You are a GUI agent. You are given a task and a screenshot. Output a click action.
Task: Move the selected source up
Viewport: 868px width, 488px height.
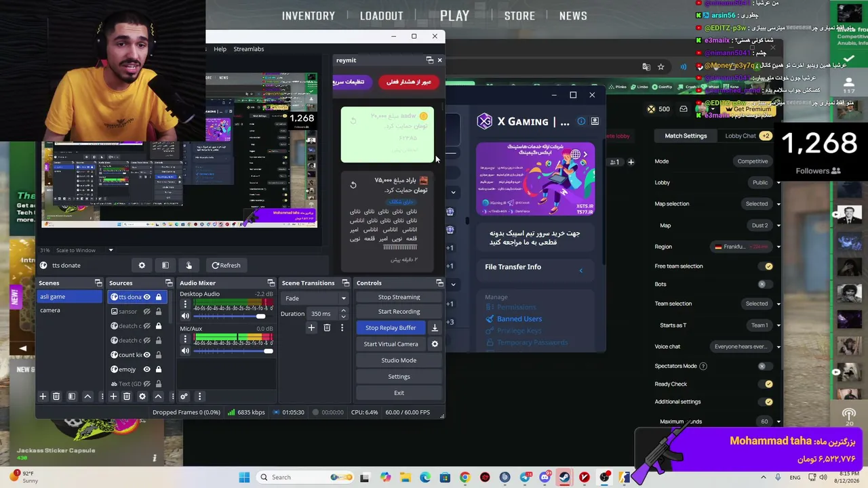click(158, 396)
